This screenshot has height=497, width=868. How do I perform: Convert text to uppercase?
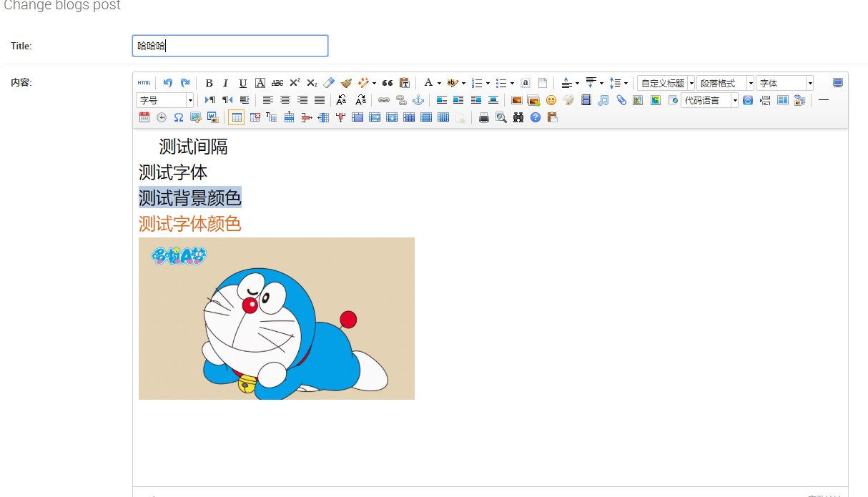pos(342,100)
